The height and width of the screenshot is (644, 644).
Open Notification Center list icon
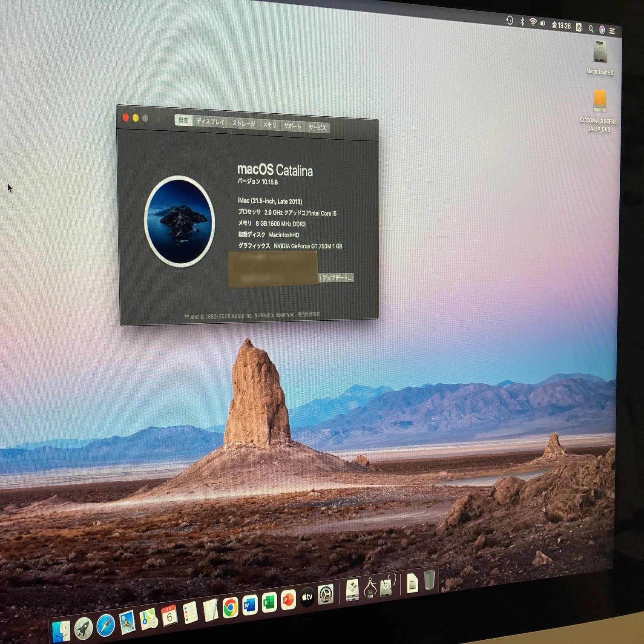click(612, 31)
